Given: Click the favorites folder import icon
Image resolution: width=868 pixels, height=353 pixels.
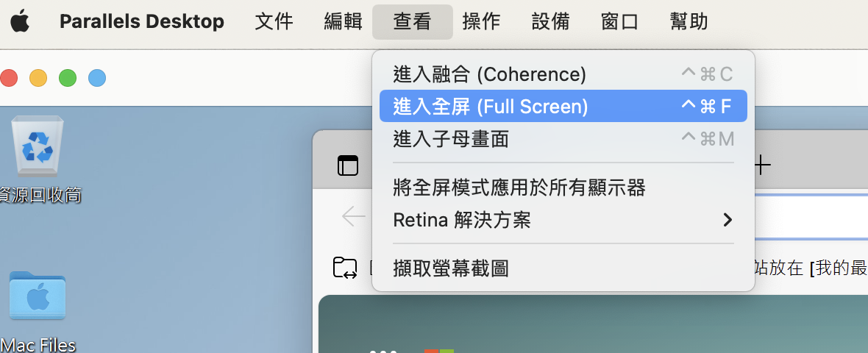Looking at the screenshot, I should pyautogui.click(x=345, y=268).
